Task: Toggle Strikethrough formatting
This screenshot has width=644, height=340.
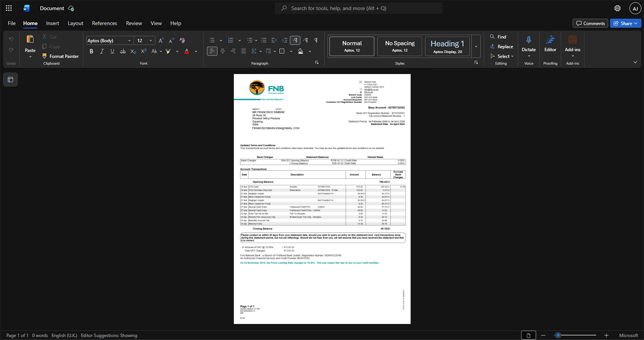Action: click(123, 51)
